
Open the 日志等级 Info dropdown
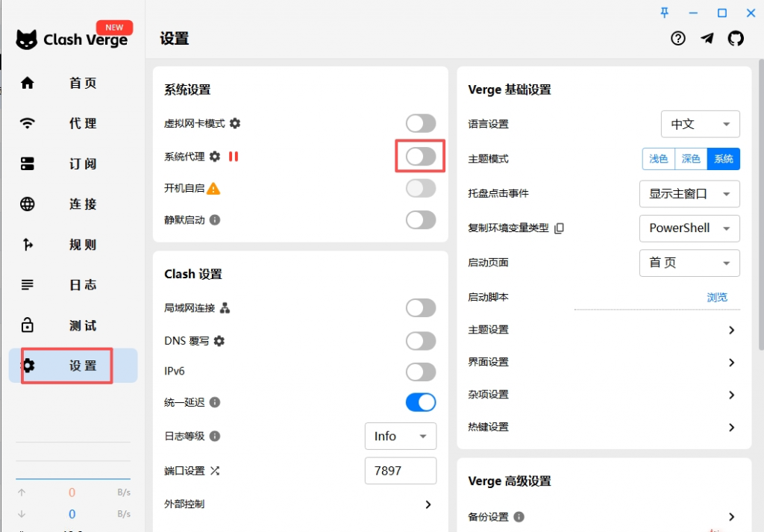coord(400,436)
